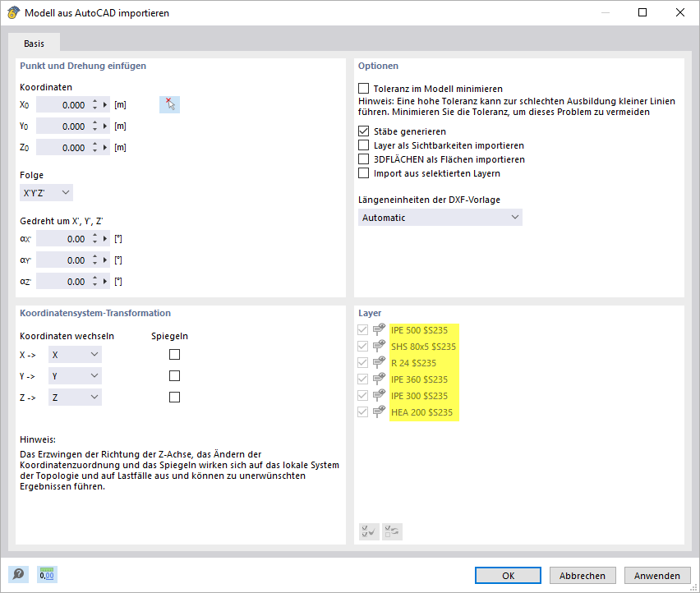Switch to the Basis tab

[34, 44]
